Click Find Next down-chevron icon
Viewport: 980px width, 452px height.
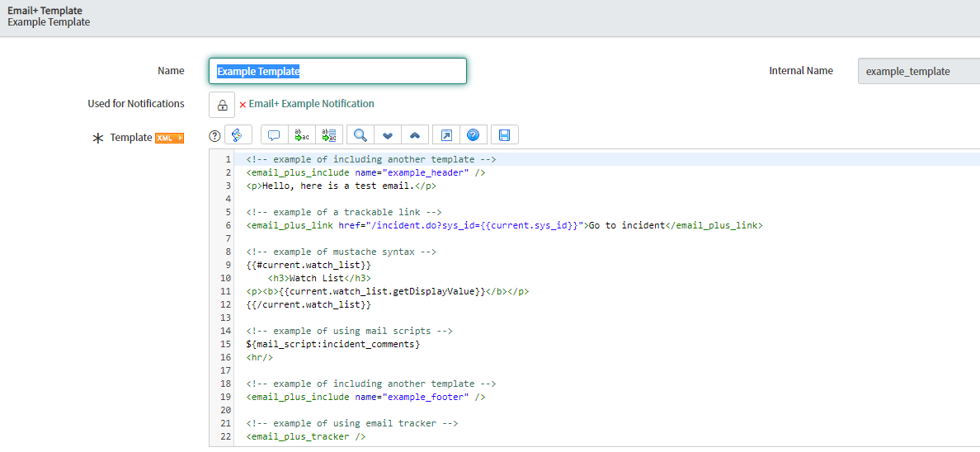pyautogui.click(x=388, y=135)
